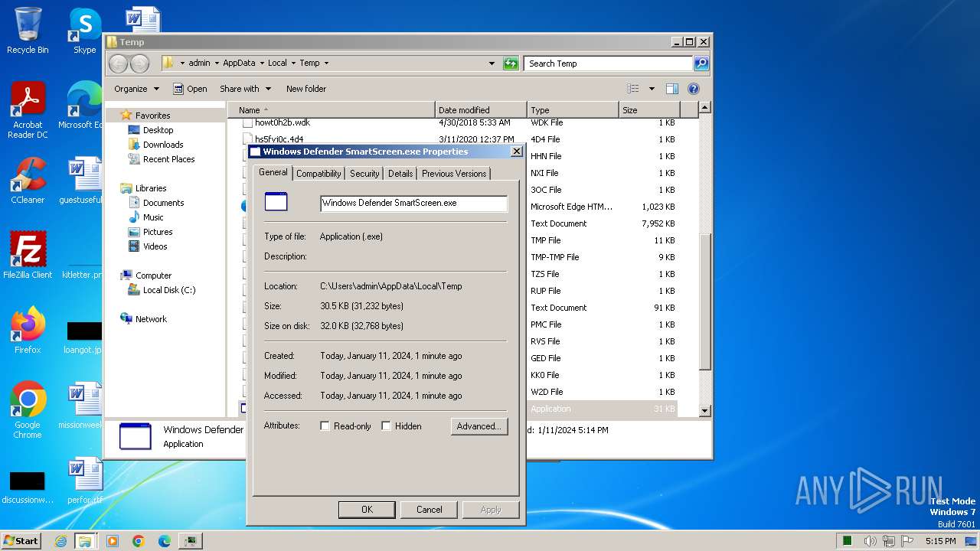This screenshot has height=551, width=980.
Task: Switch to the Compatibility tab
Action: tap(318, 174)
